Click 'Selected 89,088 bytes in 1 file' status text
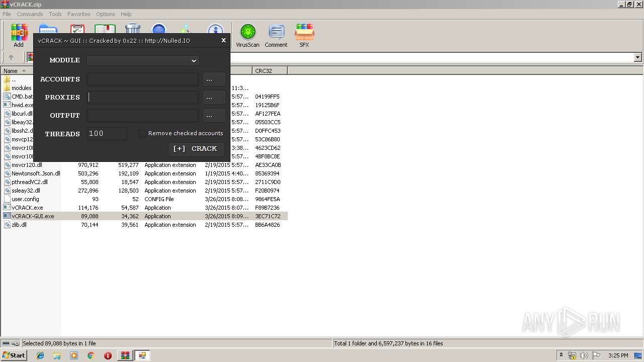This screenshot has height=362, width=644. [x=59, y=343]
